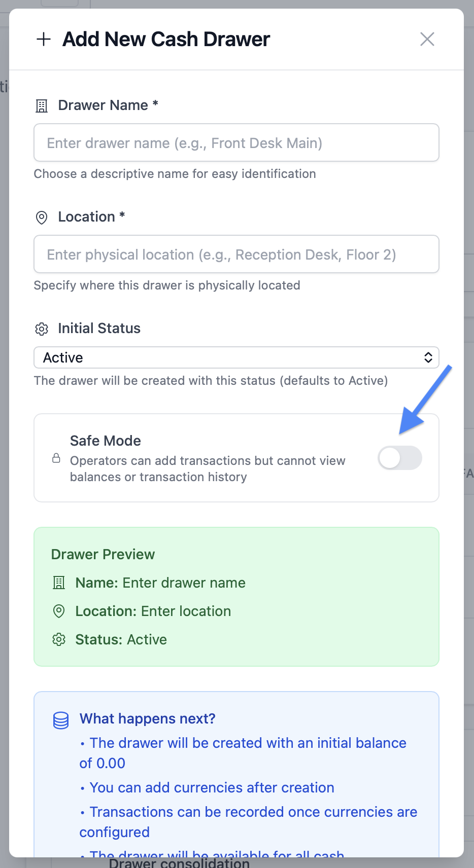
Task: Click the Safe Mode heading text
Action: 106,441
